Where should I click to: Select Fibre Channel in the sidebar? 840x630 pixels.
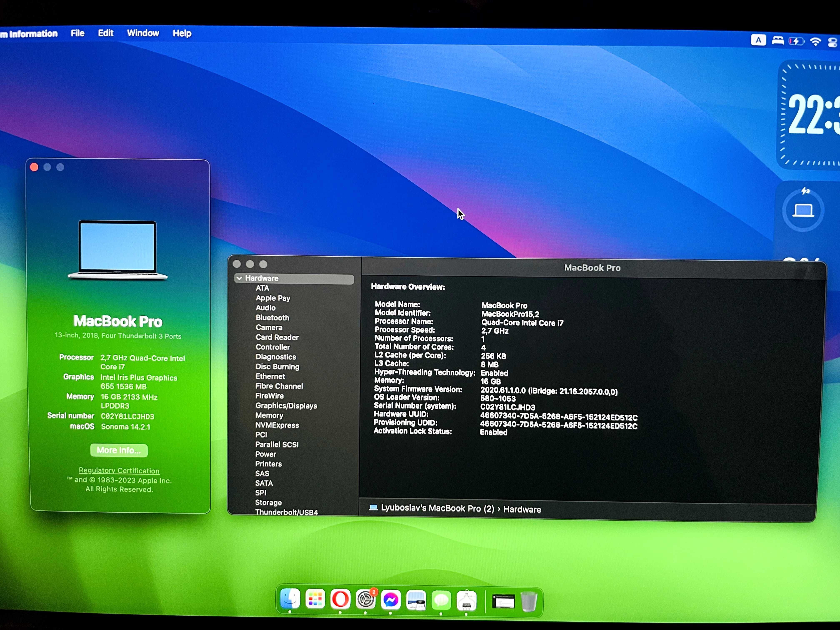tap(279, 386)
